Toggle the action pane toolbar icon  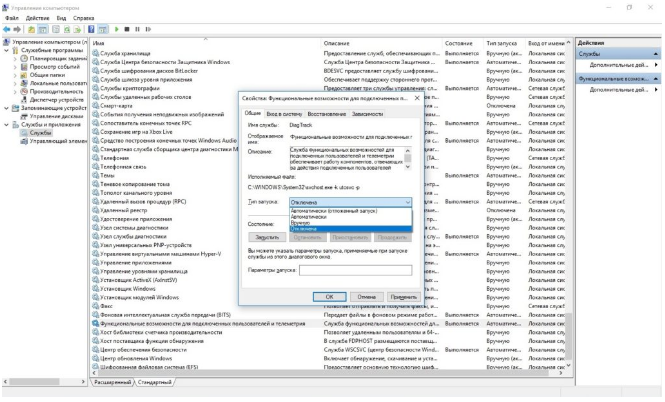pyautogui.click(x=103, y=29)
